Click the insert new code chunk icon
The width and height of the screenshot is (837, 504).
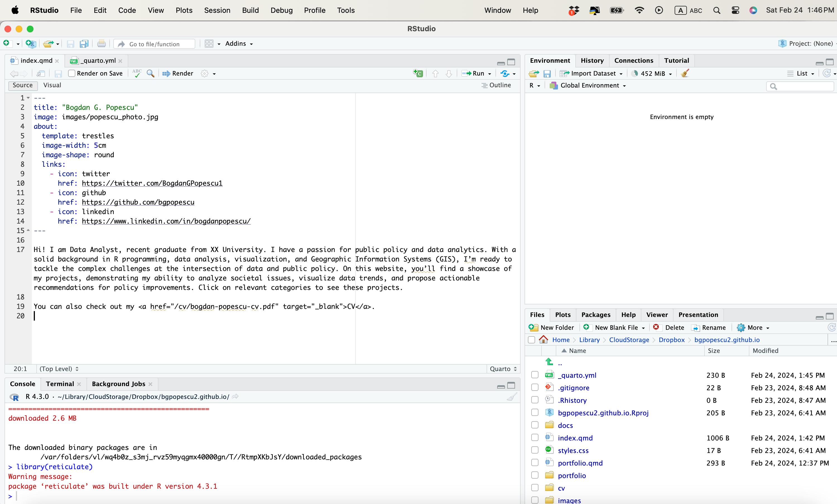(x=418, y=73)
